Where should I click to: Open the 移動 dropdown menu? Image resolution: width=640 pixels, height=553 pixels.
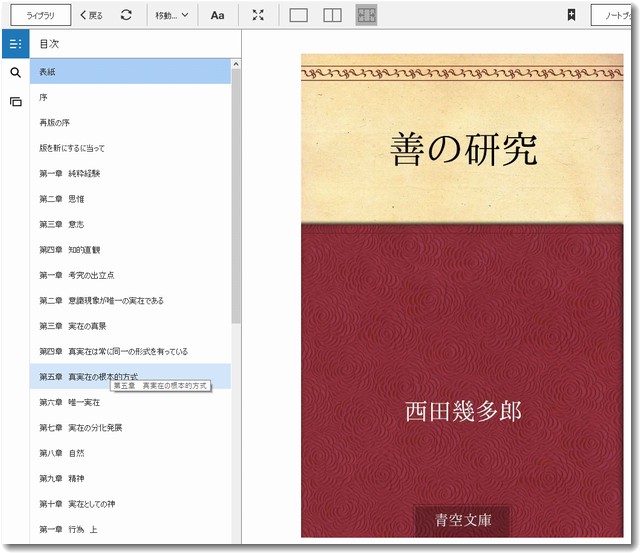click(x=172, y=16)
